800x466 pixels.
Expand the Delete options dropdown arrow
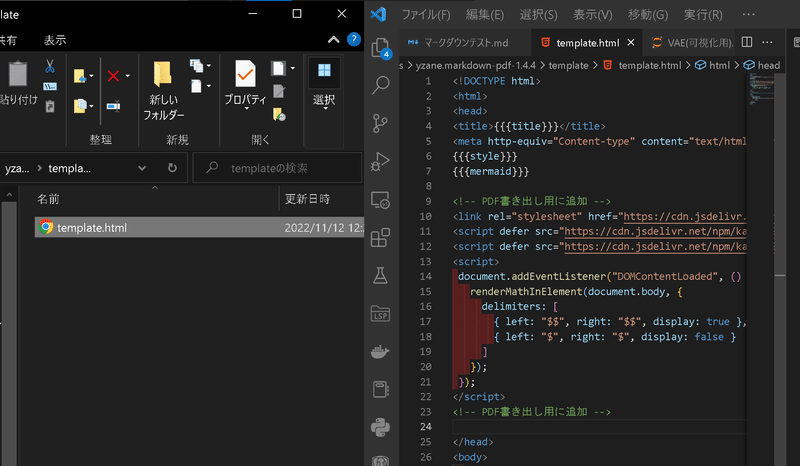[x=128, y=76]
